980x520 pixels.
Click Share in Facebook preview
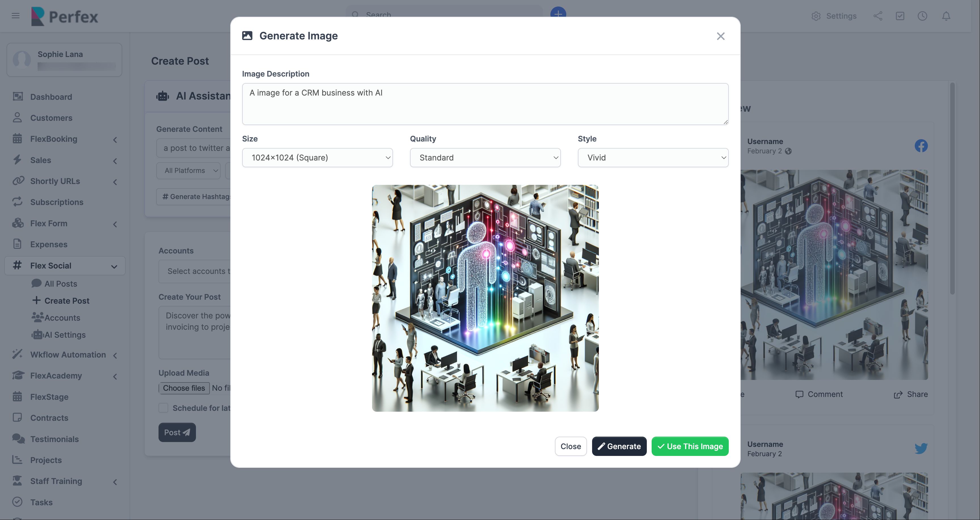pyautogui.click(x=910, y=394)
